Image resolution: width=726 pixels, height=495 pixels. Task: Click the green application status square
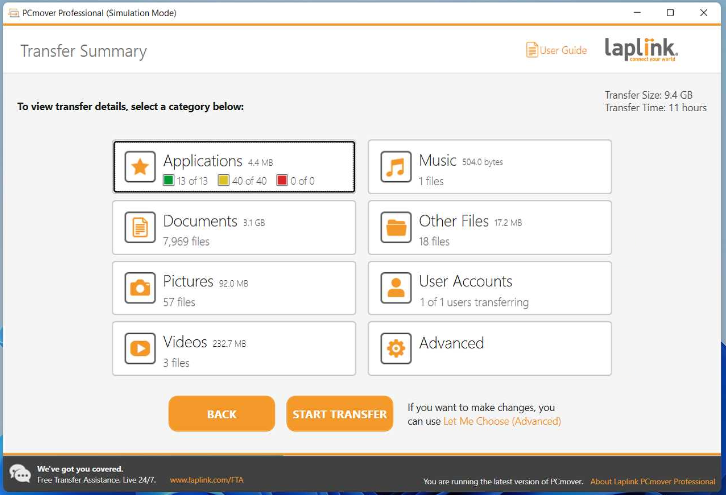click(169, 180)
